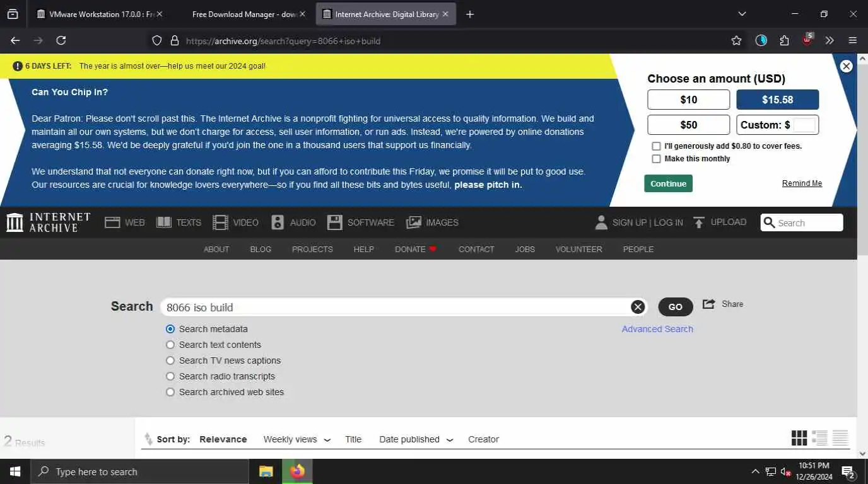The width and height of the screenshot is (868, 484).
Task: Select Search TV news captions radio button
Action: (x=170, y=360)
